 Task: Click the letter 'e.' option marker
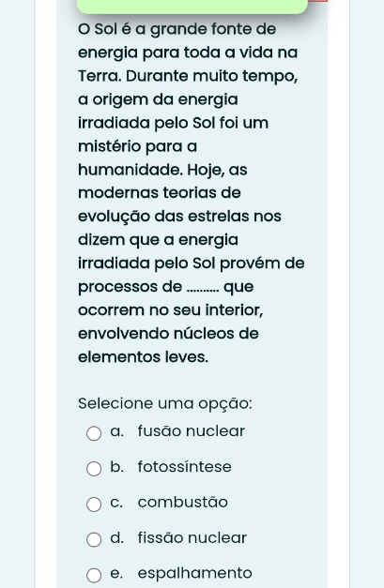pyautogui.click(x=116, y=573)
